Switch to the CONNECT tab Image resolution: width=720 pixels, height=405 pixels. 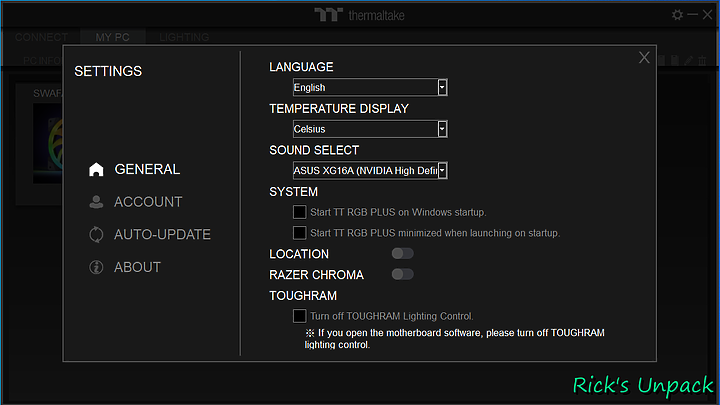[41, 37]
